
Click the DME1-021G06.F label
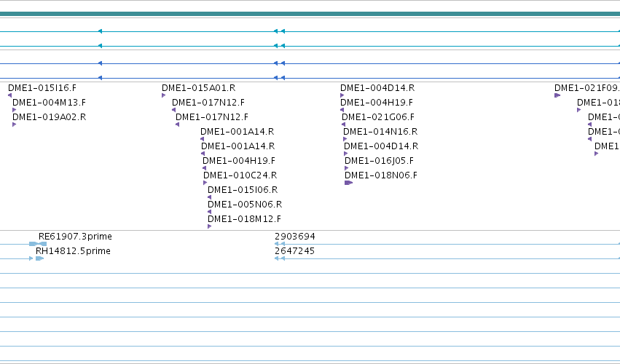pyautogui.click(x=378, y=117)
